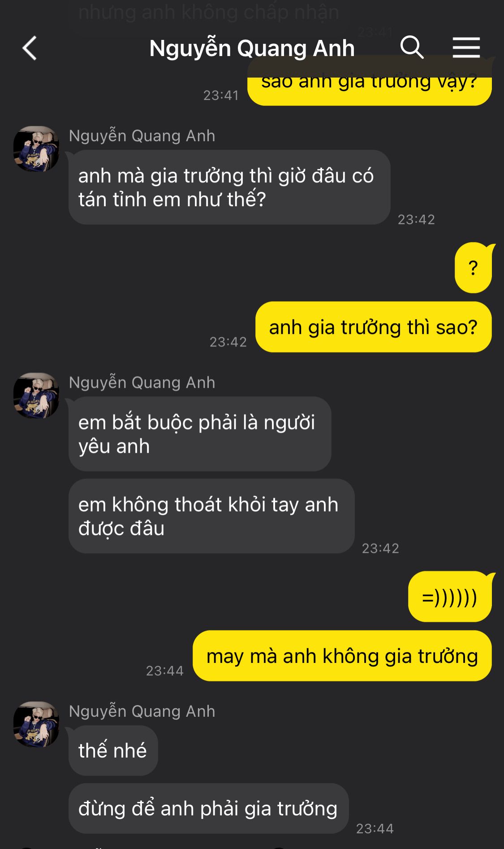
Task: Tap avatar beside 'thế nhé' message
Action: 36,724
